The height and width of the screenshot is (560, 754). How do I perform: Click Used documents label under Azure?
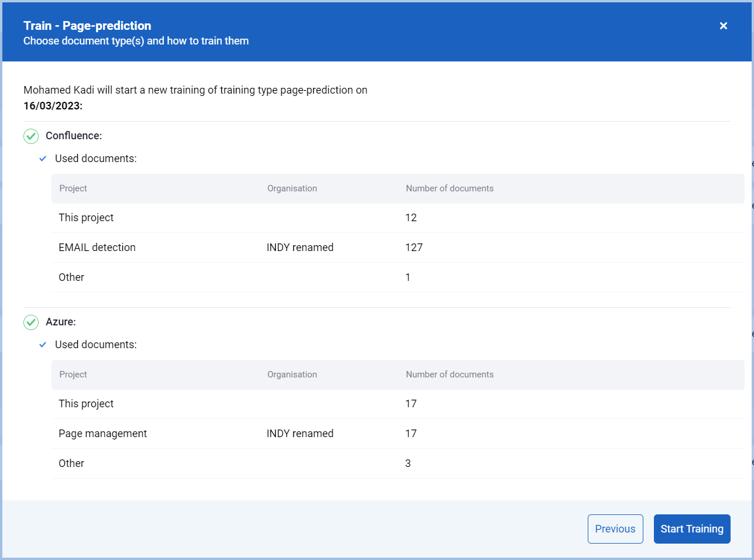[96, 345]
